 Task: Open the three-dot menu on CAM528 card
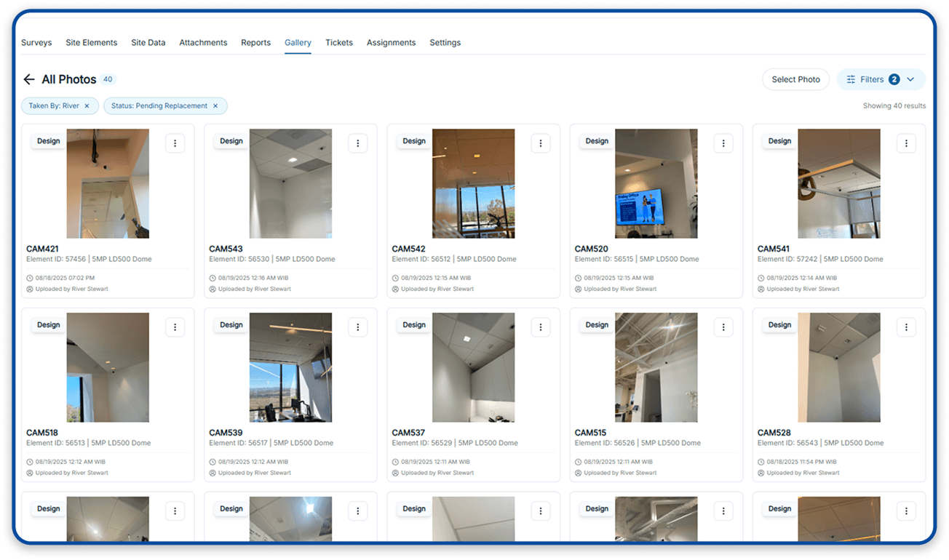[905, 327]
